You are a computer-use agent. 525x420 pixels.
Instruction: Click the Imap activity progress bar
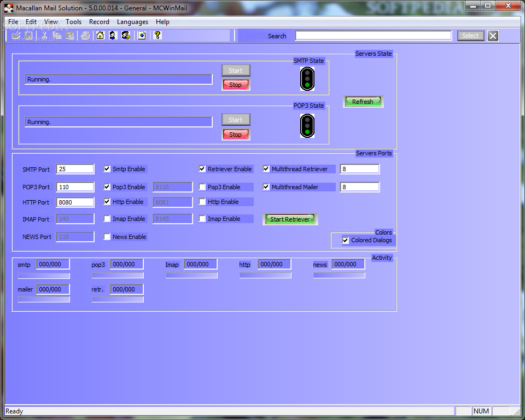tap(191, 275)
